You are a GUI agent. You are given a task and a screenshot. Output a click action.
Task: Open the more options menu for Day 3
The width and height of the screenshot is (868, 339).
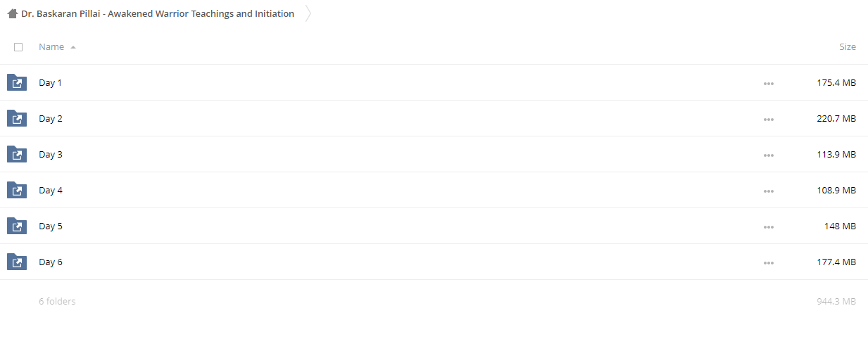[x=768, y=155]
